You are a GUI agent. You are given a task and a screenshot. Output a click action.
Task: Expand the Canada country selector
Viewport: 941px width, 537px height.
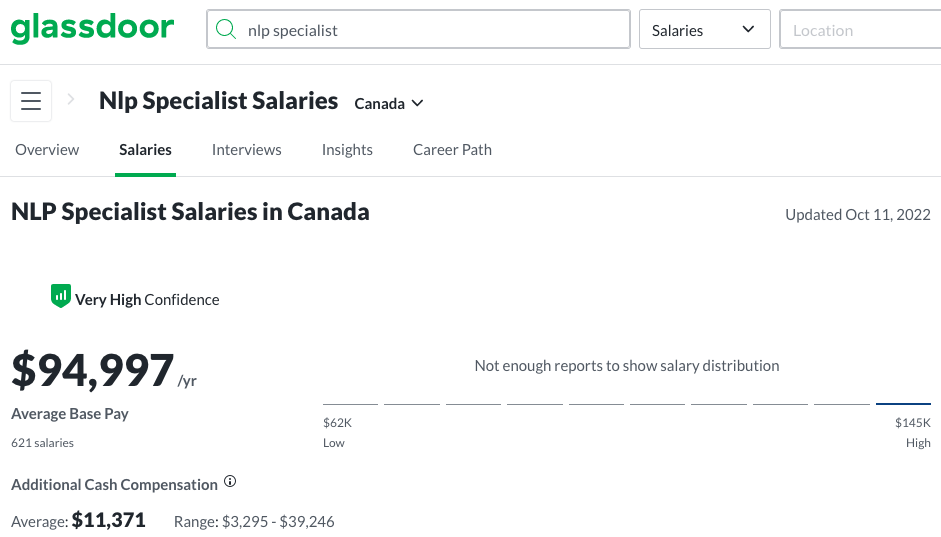pyautogui.click(x=389, y=103)
